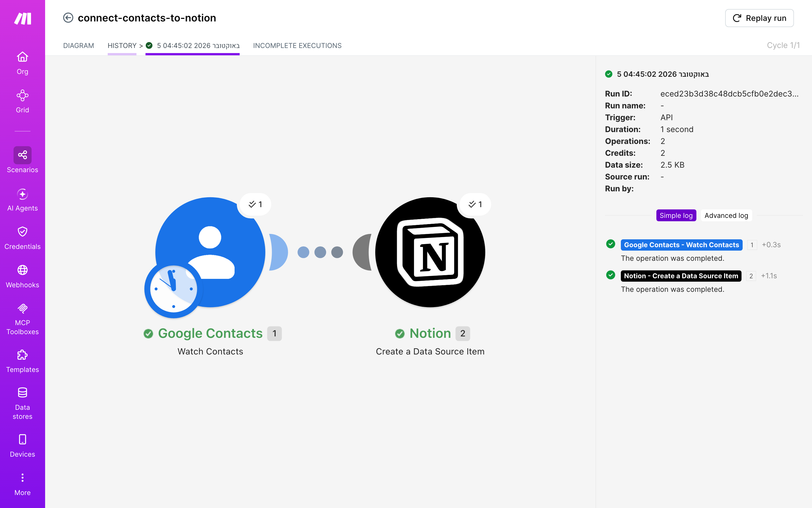812x508 pixels.
Task: Open operations bubble on Notion module
Action: click(x=475, y=204)
